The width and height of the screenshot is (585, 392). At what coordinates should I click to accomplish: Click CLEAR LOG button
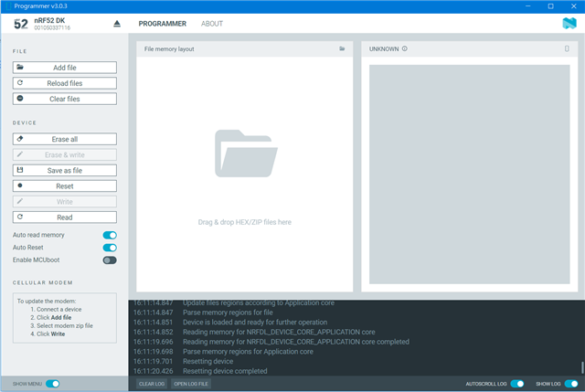[x=152, y=384]
